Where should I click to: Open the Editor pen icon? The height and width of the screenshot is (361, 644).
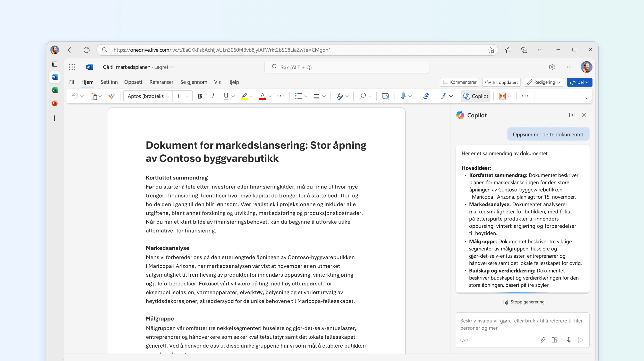coord(426,96)
